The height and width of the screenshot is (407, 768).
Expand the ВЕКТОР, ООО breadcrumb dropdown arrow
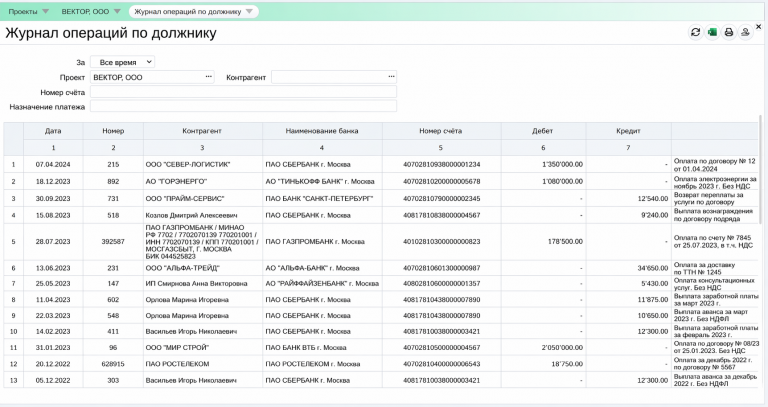(x=117, y=11)
